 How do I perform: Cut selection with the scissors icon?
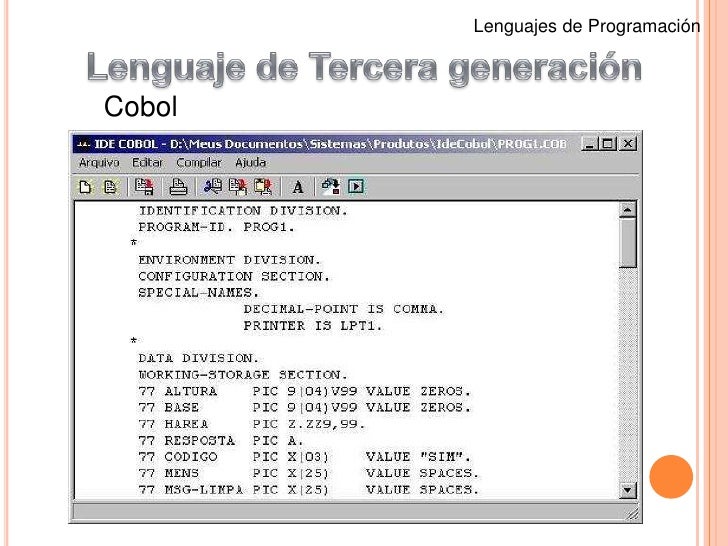(x=213, y=186)
